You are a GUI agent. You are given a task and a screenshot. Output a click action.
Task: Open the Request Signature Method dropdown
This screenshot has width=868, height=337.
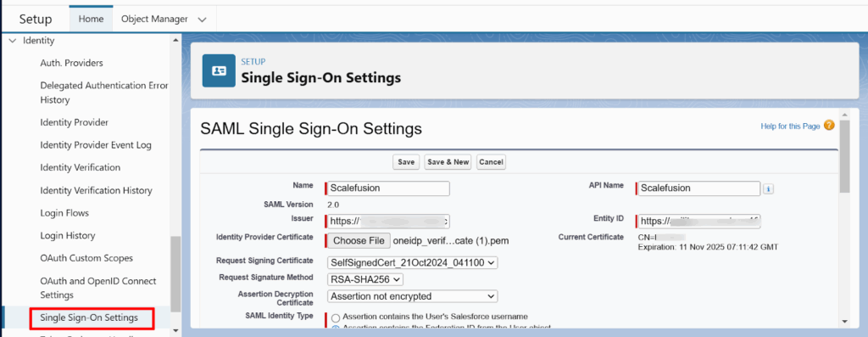[x=364, y=279]
